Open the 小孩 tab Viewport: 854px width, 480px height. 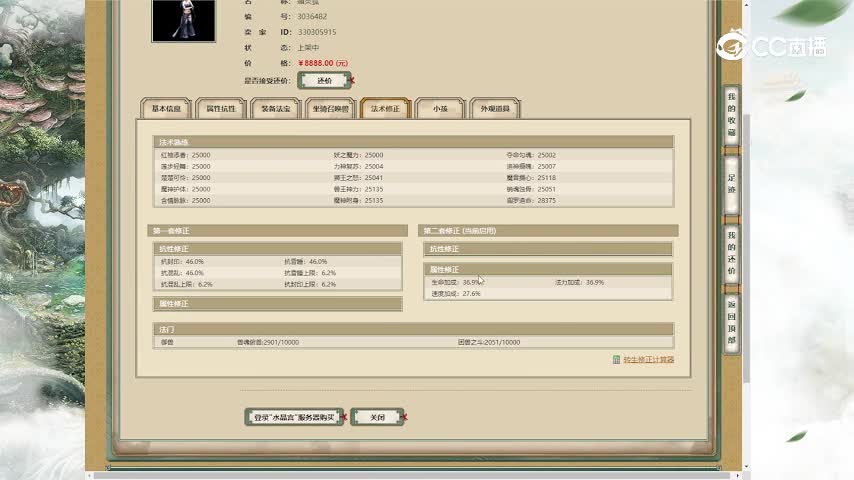pyautogui.click(x=440, y=108)
